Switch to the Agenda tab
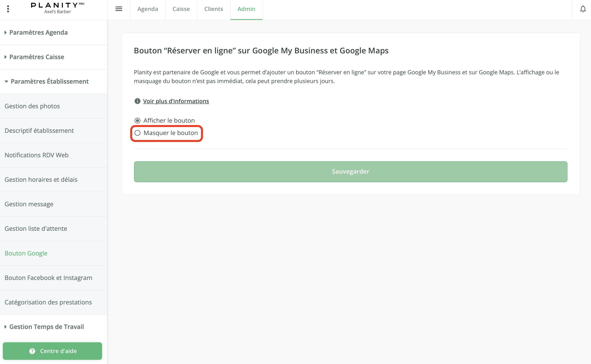 [148, 9]
